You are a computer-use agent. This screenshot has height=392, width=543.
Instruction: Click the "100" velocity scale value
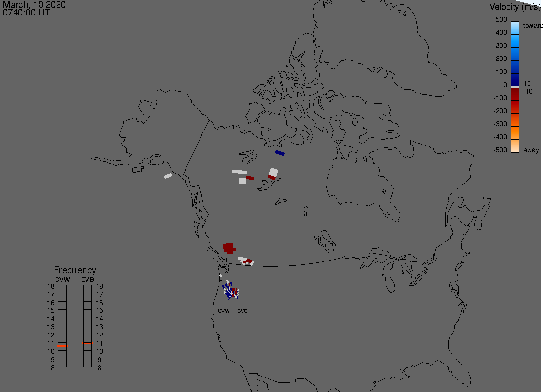501,72
